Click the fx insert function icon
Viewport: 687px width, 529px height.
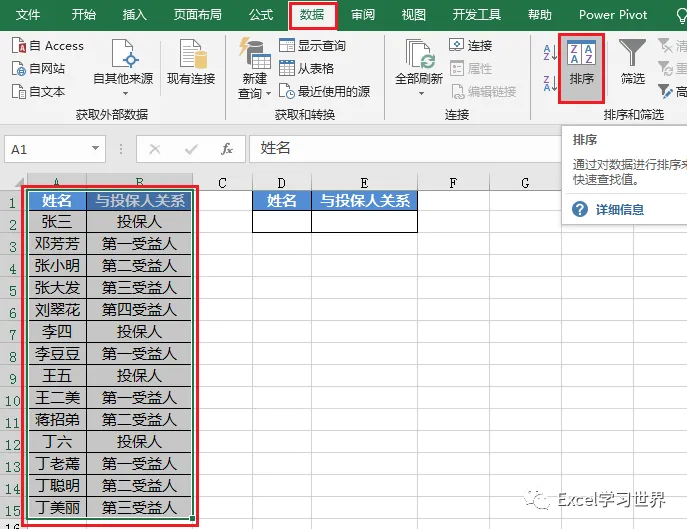tap(227, 149)
